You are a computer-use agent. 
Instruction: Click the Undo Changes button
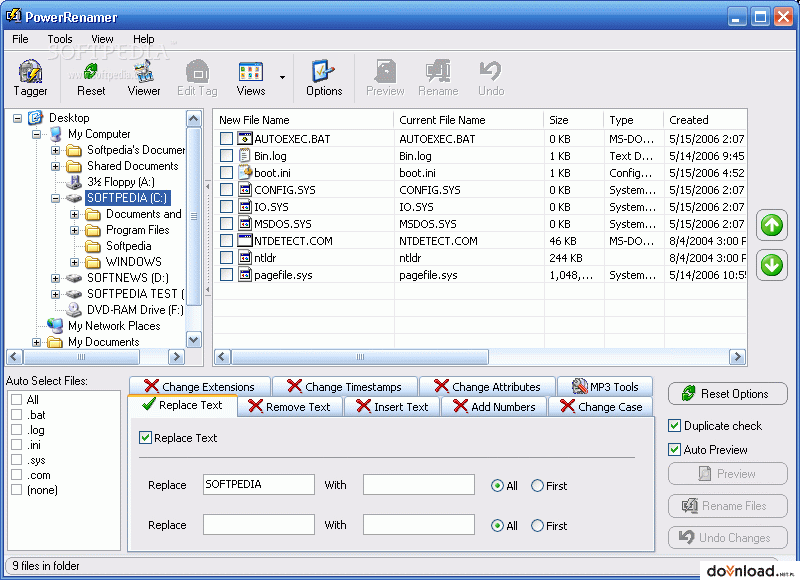pos(728,537)
